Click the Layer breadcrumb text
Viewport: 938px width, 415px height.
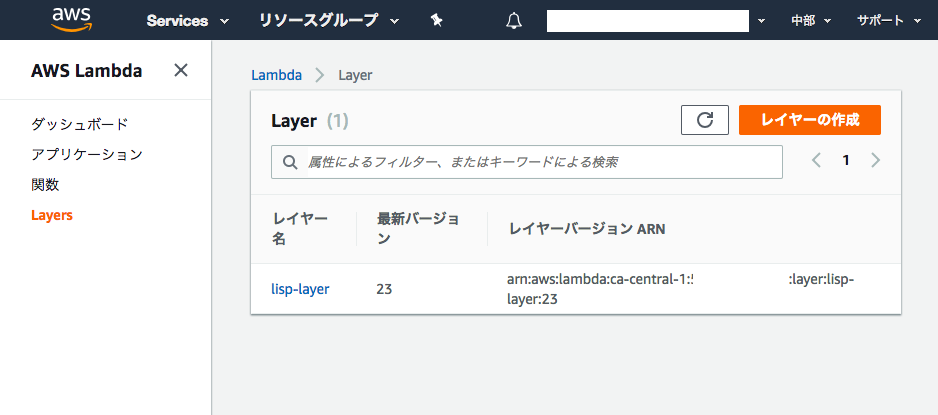pyautogui.click(x=355, y=75)
